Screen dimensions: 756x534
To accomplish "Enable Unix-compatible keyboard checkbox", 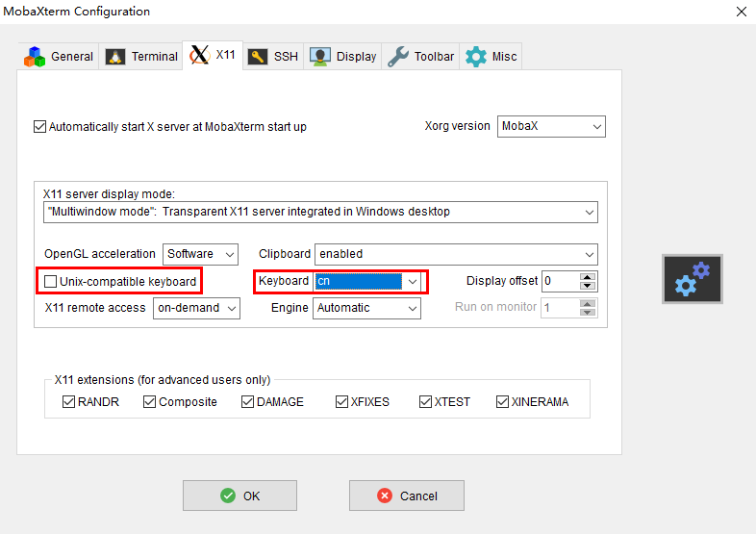I will [51, 281].
